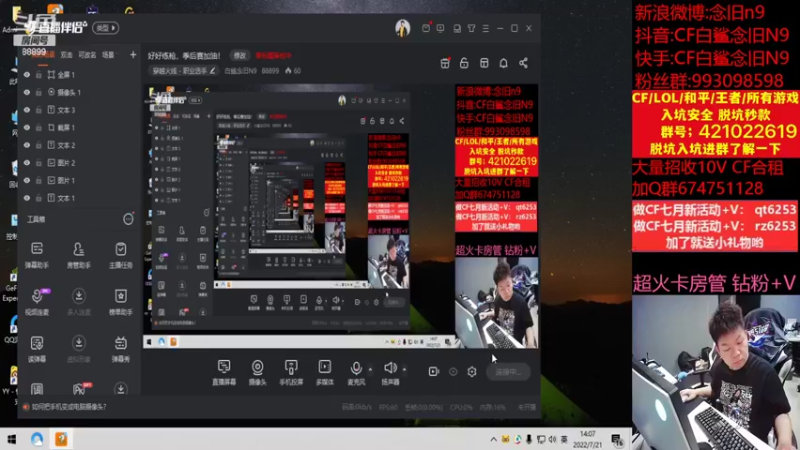Select the 文本 3 source row
Screen dimensions: 800x450
click(79, 110)
